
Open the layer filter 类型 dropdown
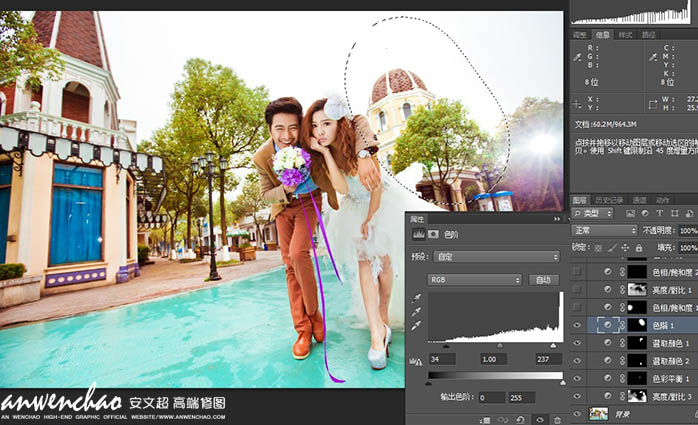coord(592,214)
